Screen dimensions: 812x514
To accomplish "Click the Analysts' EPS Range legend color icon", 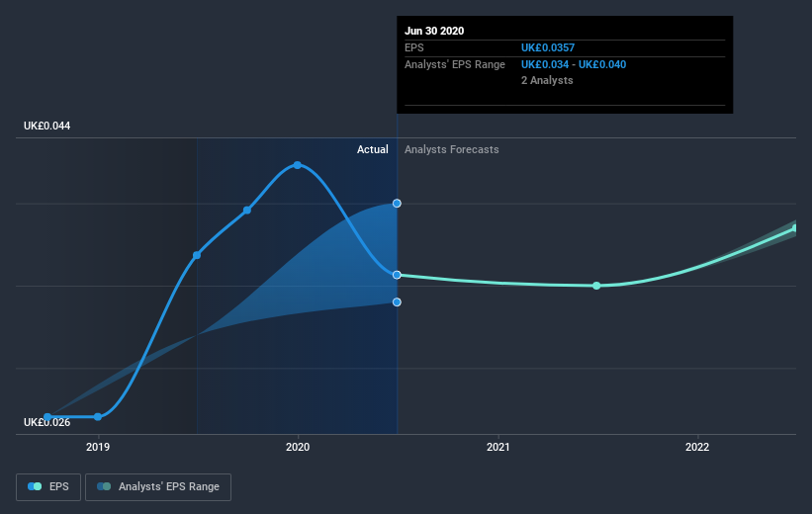I will click(104, 486).
